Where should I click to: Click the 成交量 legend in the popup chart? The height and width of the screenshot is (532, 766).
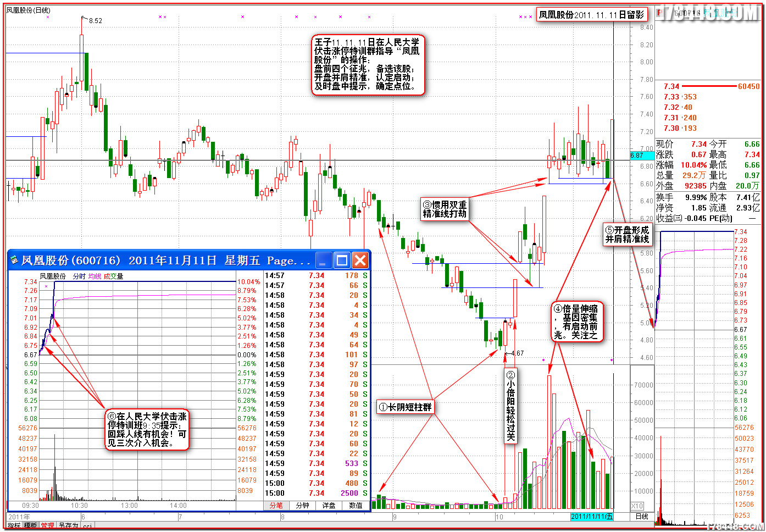click(113, 276)
